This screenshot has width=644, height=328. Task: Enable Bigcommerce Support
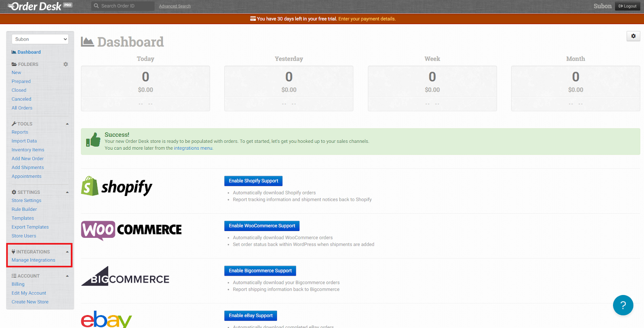[x=260, y=271]
